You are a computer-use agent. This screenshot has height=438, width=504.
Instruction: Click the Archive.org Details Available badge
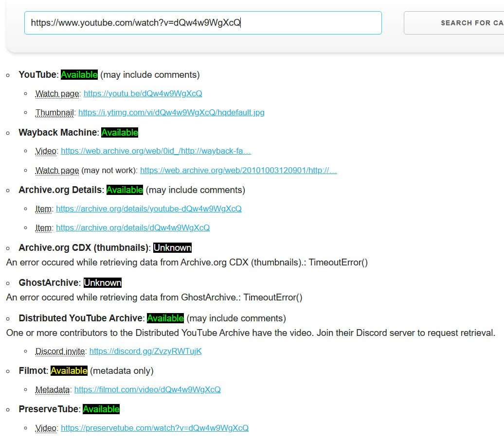click(125, 190)
